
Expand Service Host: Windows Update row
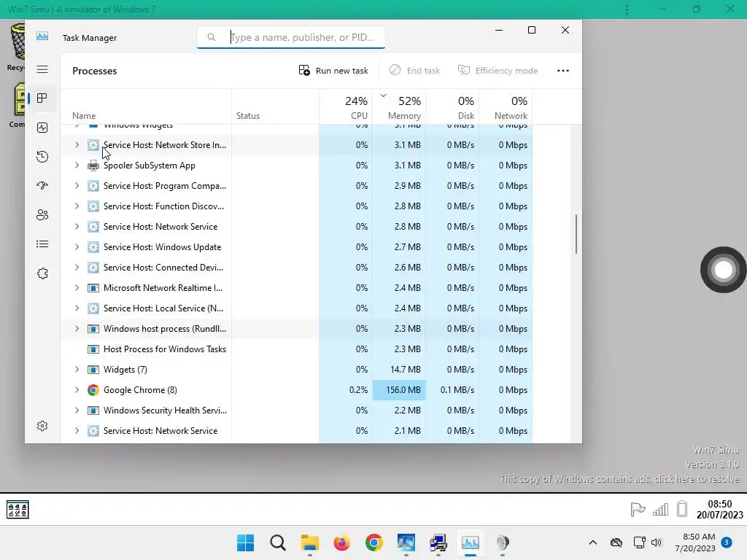pyautogui.click(x=77, y=247)
